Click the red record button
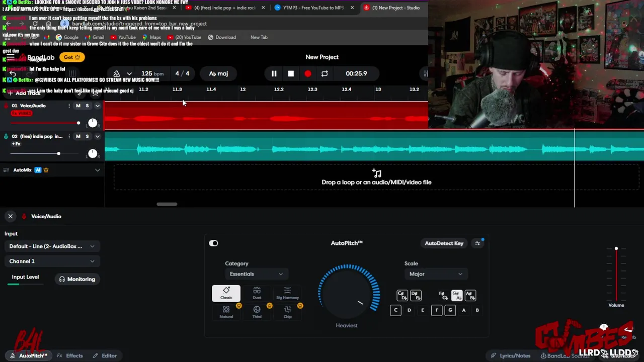Viewport: 644px width, 362px height. 307,74
